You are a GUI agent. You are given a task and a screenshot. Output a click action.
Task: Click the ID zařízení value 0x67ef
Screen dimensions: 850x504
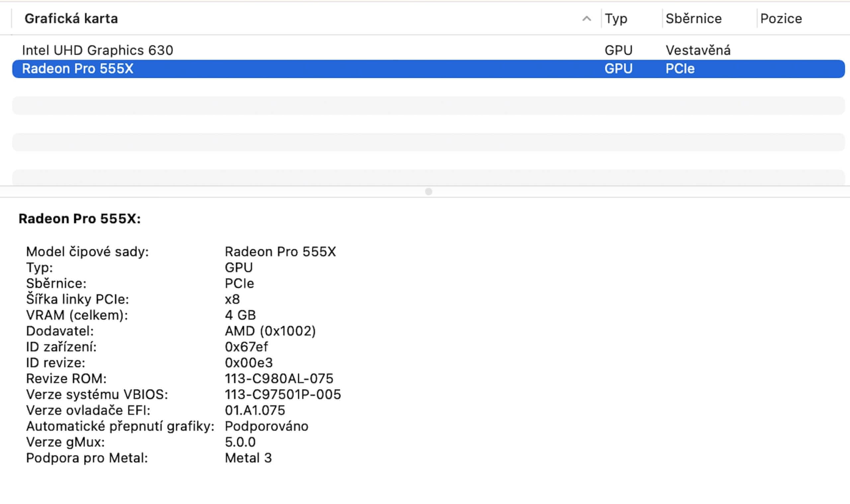click(x=246, y=347)
